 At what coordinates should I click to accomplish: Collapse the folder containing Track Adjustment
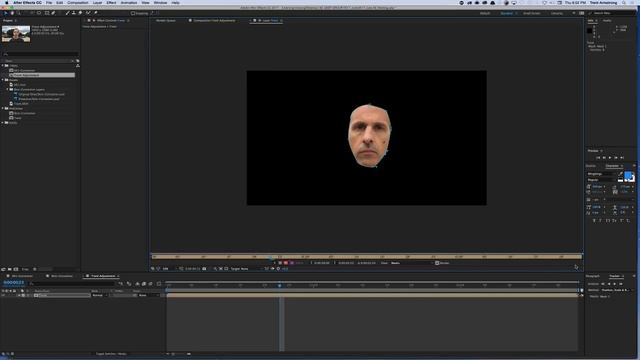(x=2, y=65)
